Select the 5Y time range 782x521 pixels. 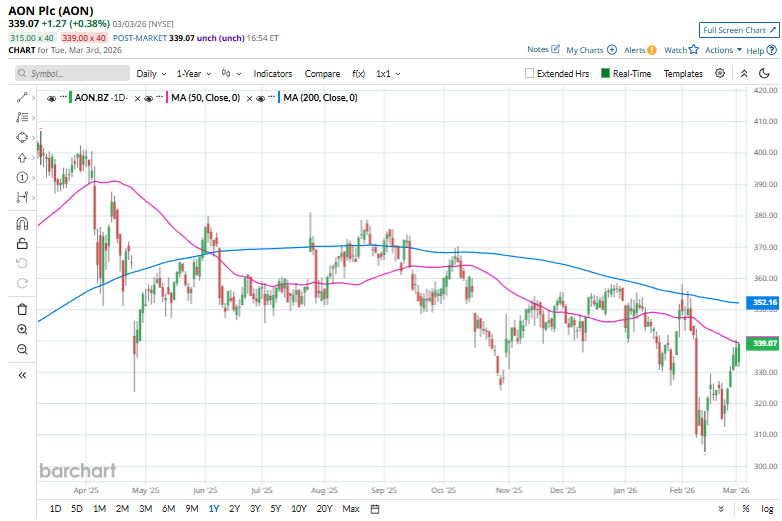point(276,509)
